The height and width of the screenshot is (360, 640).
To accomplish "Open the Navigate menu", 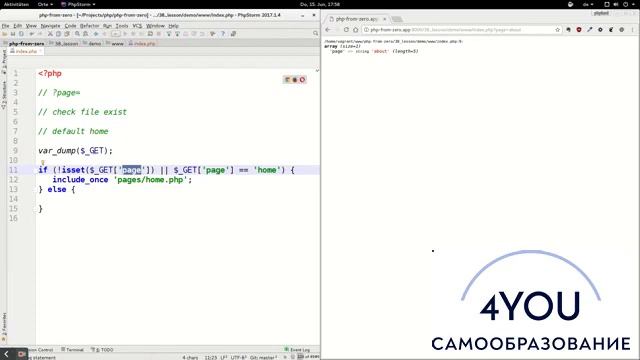I will tap(50, 26).
